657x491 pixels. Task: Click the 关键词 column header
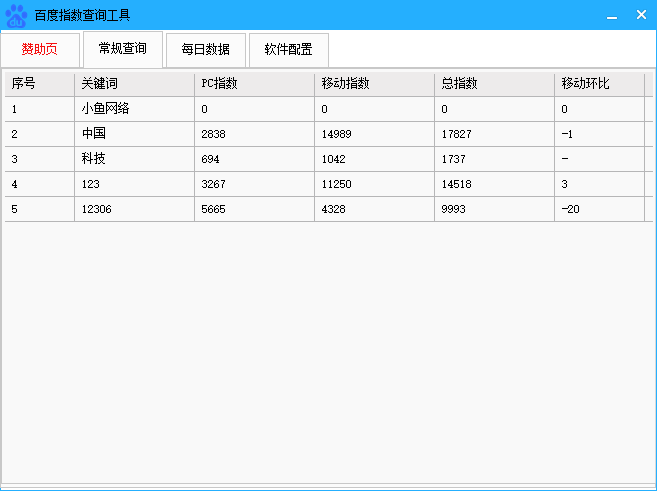135,84
